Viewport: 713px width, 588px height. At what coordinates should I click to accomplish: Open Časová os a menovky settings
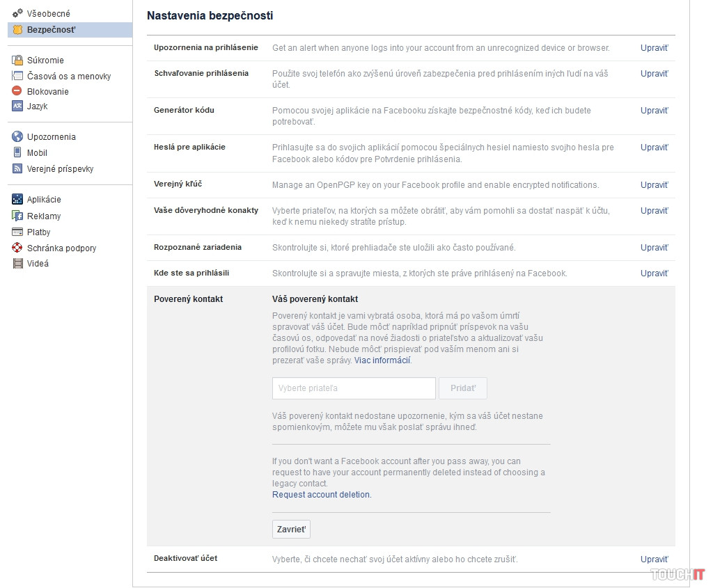click(x=68, y=76)
